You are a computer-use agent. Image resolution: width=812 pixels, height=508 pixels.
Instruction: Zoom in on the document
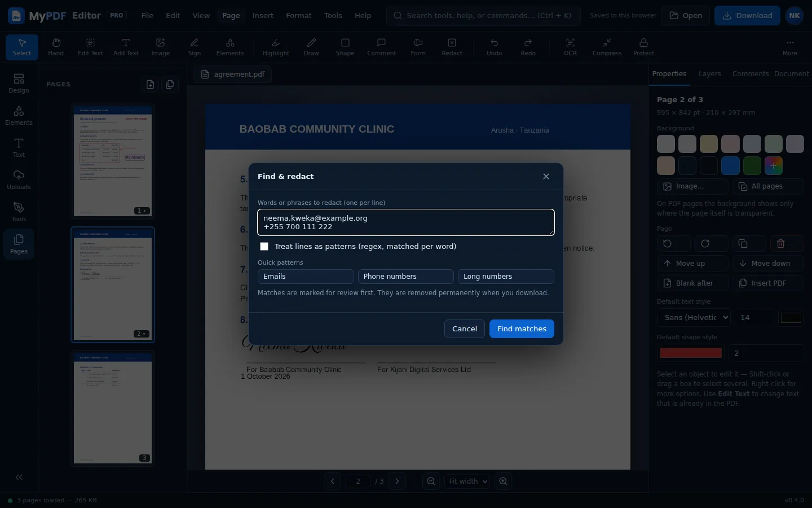pyautogui.click(x=504, y=481)
